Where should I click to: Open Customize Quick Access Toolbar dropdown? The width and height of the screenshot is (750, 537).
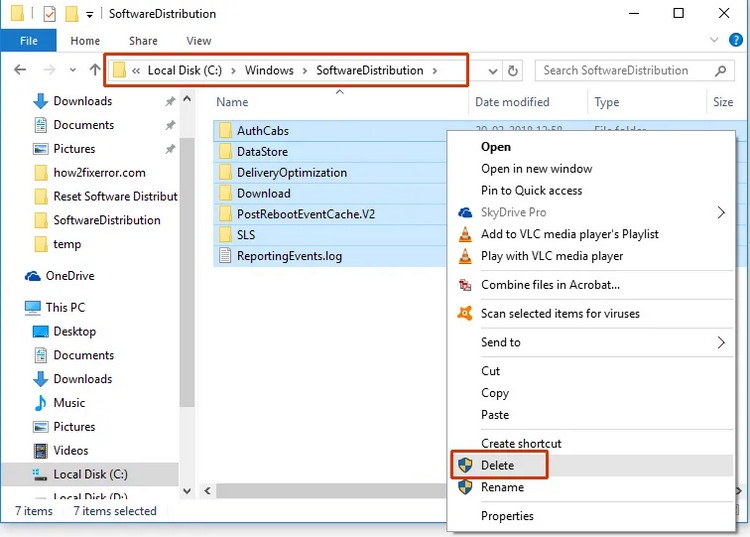tap(89, 15)
